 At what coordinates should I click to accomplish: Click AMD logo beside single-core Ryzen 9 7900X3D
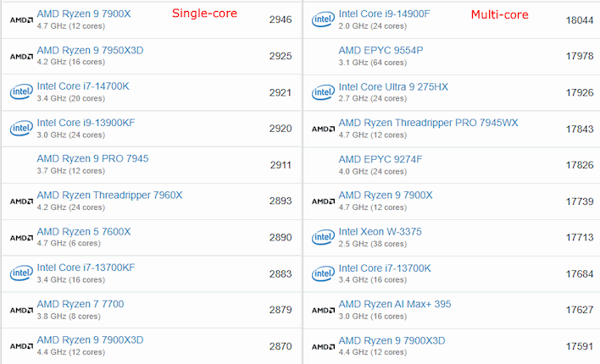(x=21, y=346)
